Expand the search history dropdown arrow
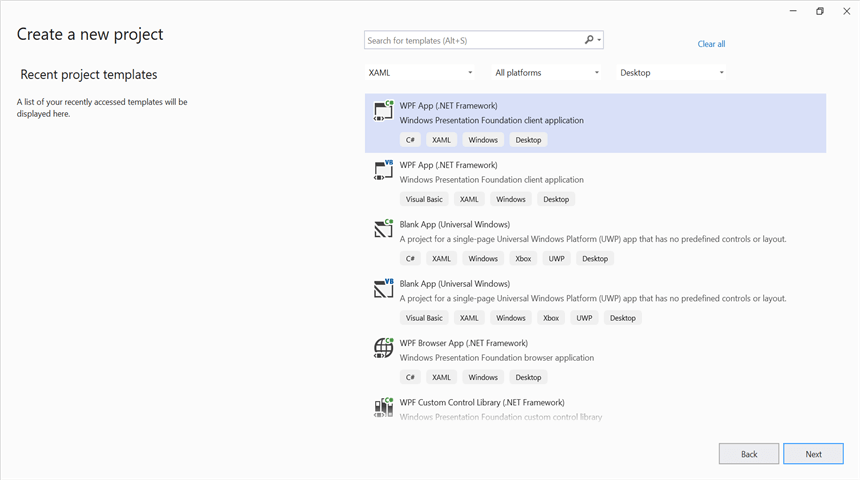Screen dimensions: 860x480 (599, 40)
